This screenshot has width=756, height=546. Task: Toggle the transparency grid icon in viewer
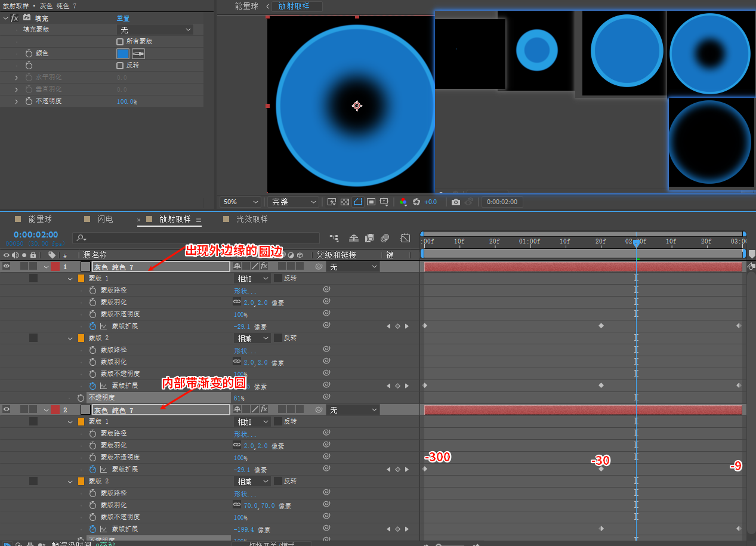pyautogui.click(x=345, y=202)
